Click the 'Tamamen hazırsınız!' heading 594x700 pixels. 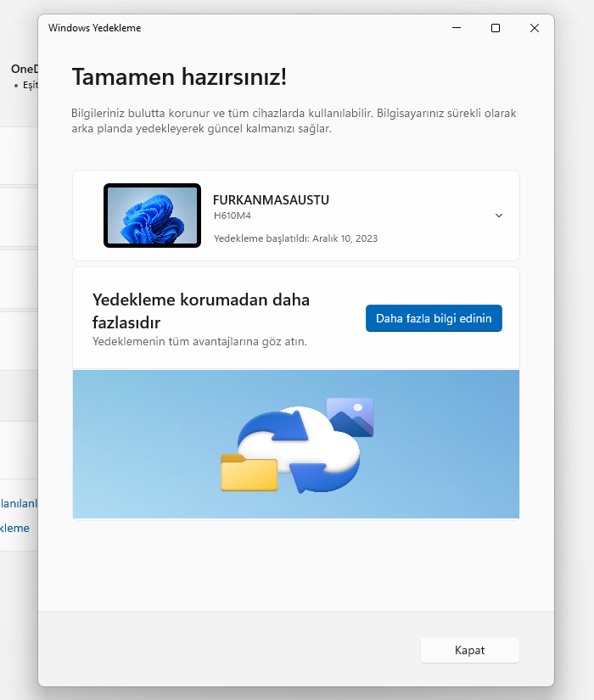coord(179,76)
